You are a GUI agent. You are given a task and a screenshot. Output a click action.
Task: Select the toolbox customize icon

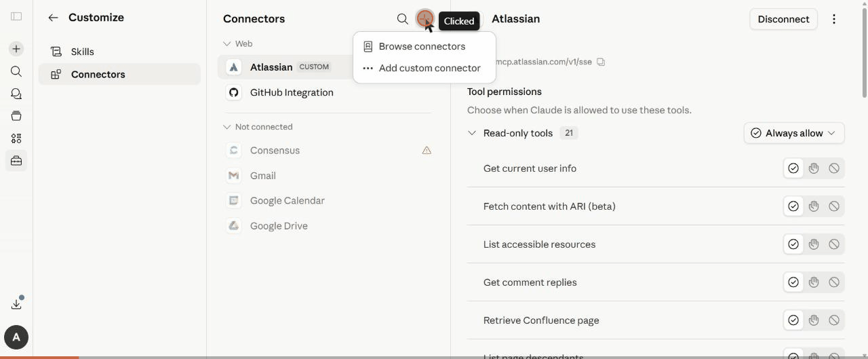pyautogui.click(x=16, y=161)
